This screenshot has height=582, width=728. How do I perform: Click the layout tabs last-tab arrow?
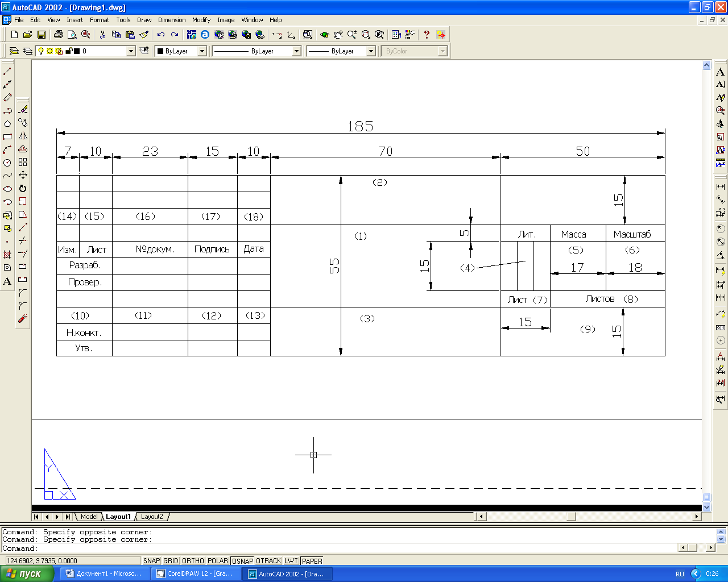click(68, 517)
